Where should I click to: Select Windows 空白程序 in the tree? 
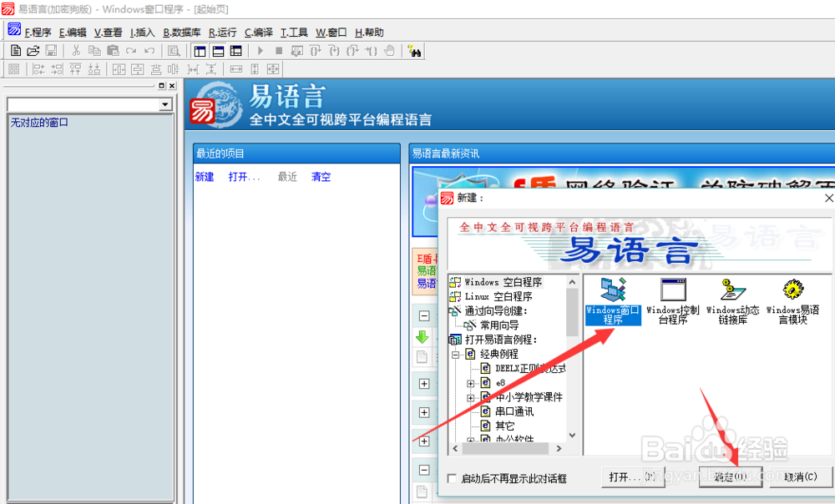[x=504, y=282]
